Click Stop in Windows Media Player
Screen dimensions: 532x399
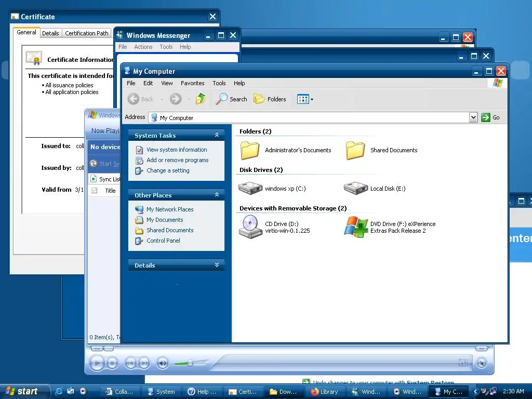coord(112,363)
